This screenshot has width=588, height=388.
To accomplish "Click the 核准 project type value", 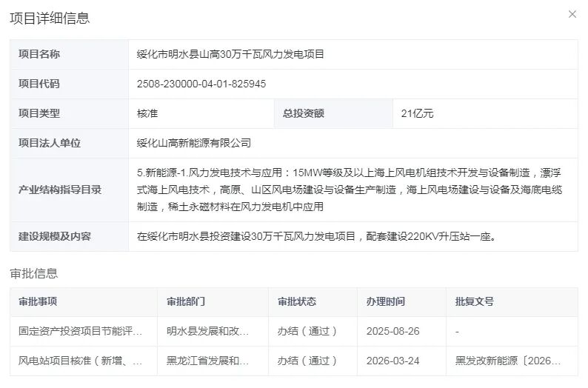I will click(x=147, y=113).
